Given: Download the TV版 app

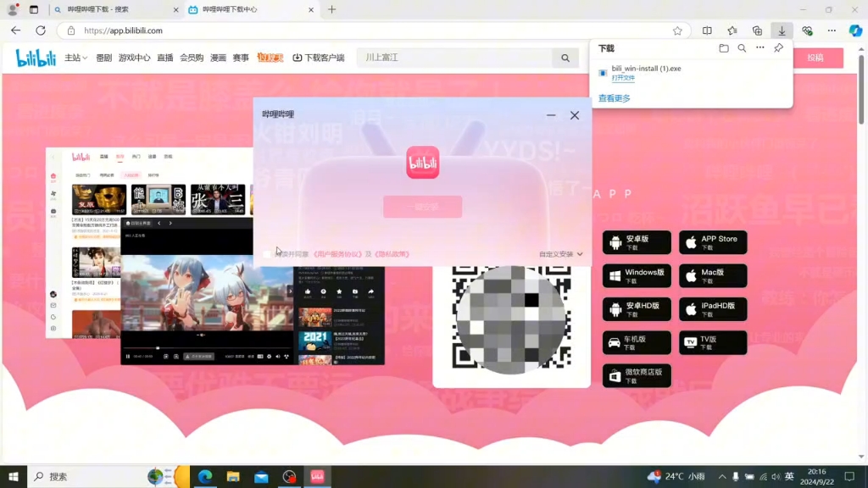Looking at the screenshot, I should click(x=713, y=342).
